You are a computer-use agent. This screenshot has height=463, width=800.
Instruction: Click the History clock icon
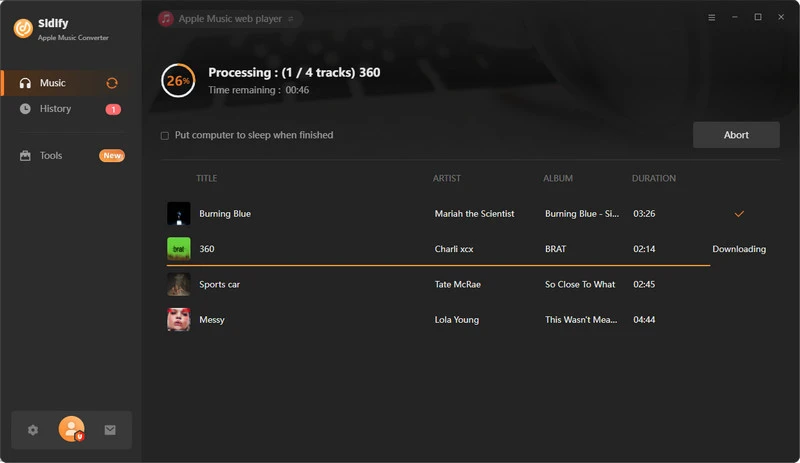click(25, 109)
